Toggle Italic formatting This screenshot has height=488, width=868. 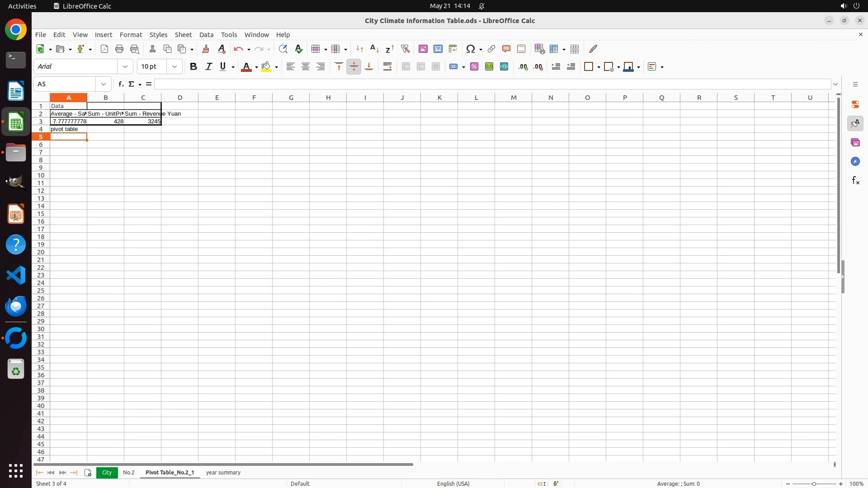point(208,66)
